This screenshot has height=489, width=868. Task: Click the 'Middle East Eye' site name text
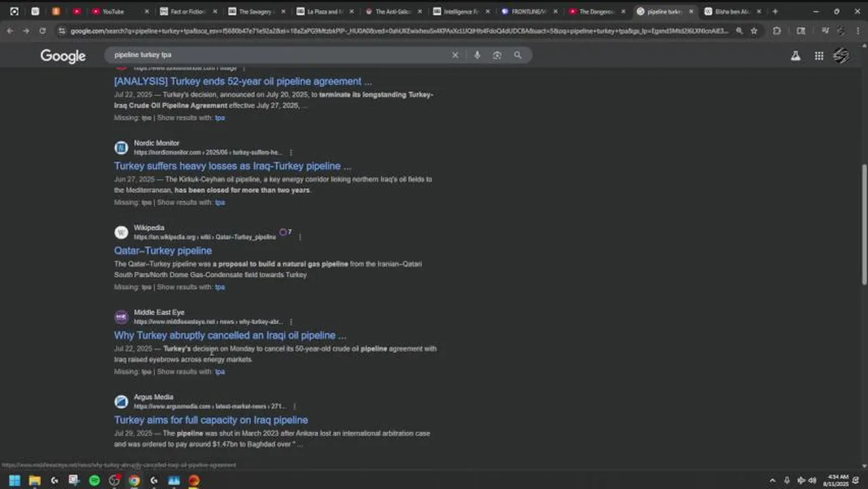159,312
